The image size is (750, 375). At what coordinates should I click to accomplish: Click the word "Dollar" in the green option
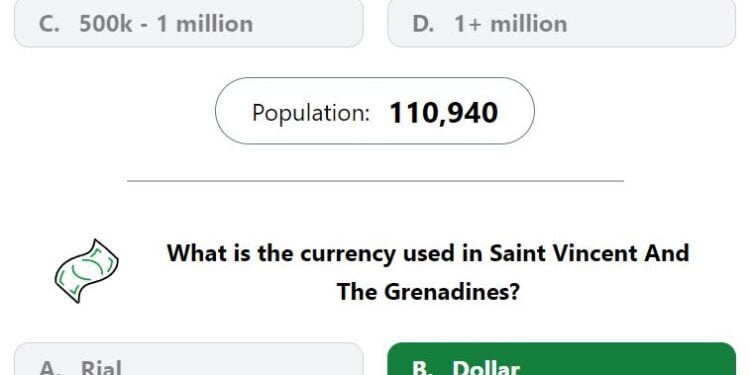click(486, 368)
